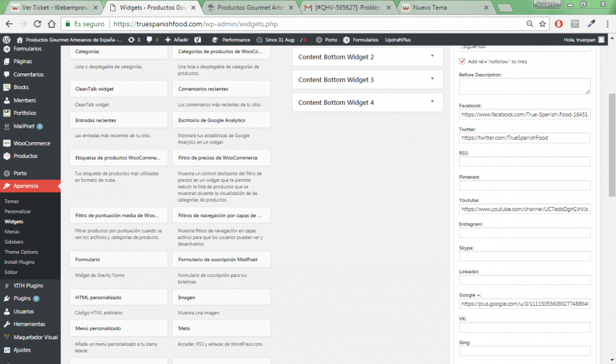
Task: Select the Menú personalizado widget
Action: [119, 328]
